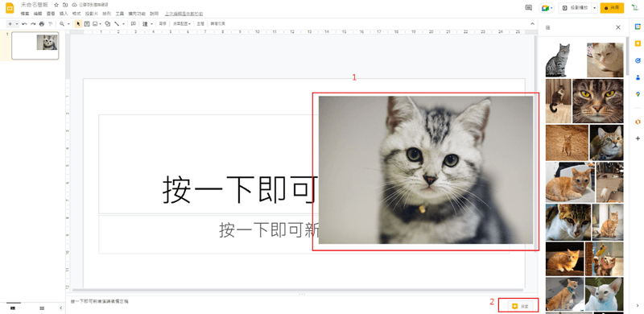Image resolution: width=644 pixels, height=314 pixels.
Task: Collapse the menus with the up chevron
Action: (533, 24)
